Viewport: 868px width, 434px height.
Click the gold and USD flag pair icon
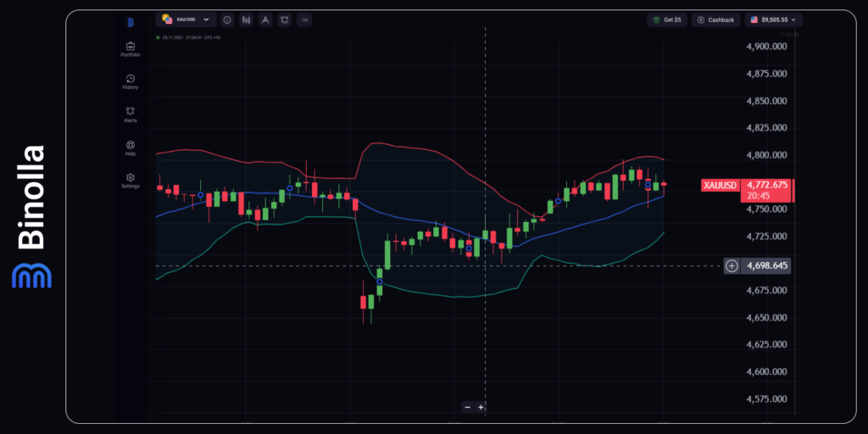[167, 19]
